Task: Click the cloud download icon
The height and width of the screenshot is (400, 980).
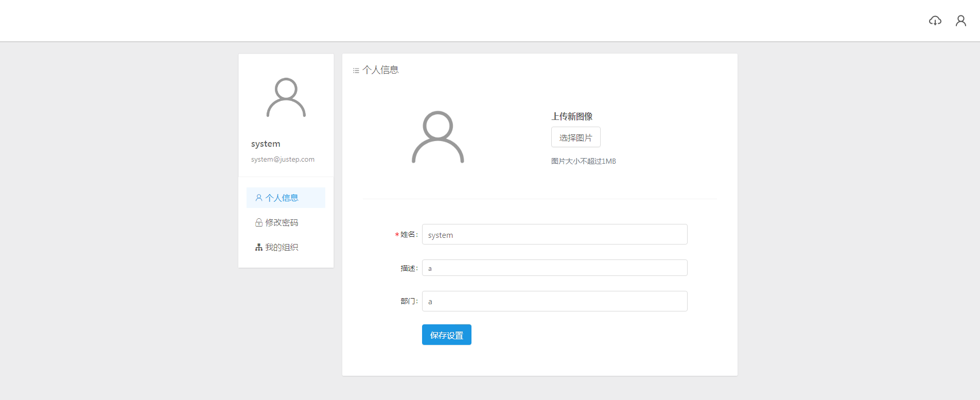Action: pyautogui.click(x=935, y=21)
